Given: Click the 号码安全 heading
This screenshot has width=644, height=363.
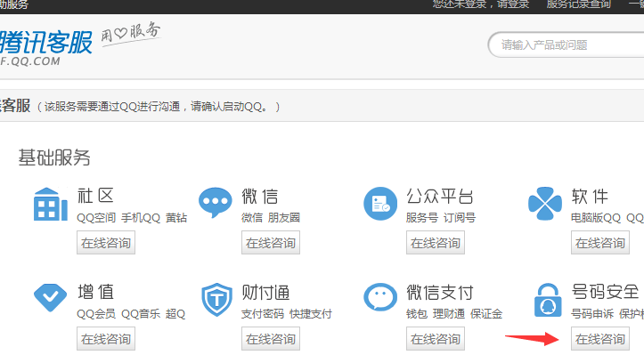Looking at the screenshot, I should coord(605,292).
